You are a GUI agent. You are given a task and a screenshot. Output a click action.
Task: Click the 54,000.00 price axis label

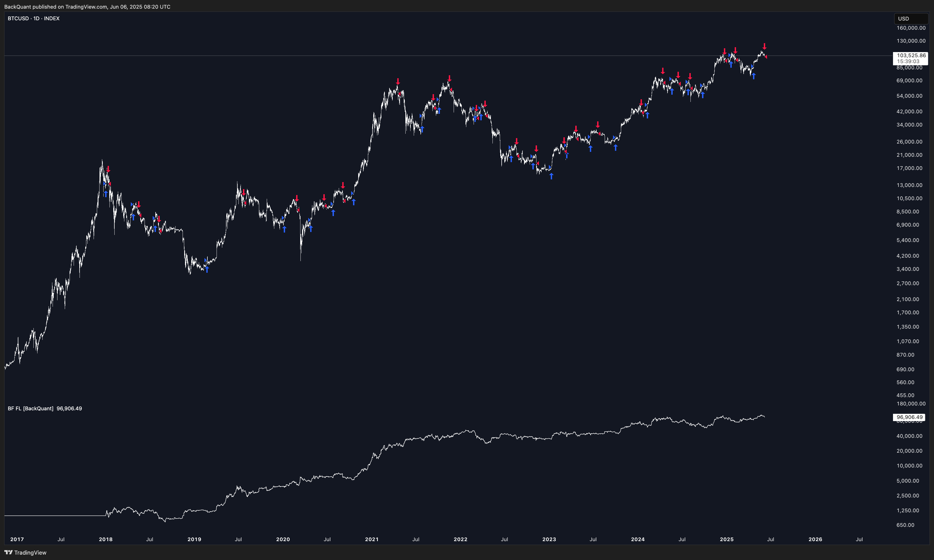click(x=909, y=96)
